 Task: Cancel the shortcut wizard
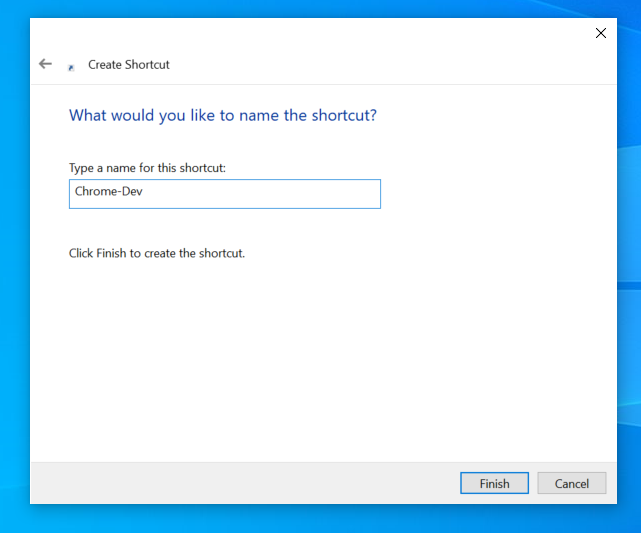click(572, 483)
